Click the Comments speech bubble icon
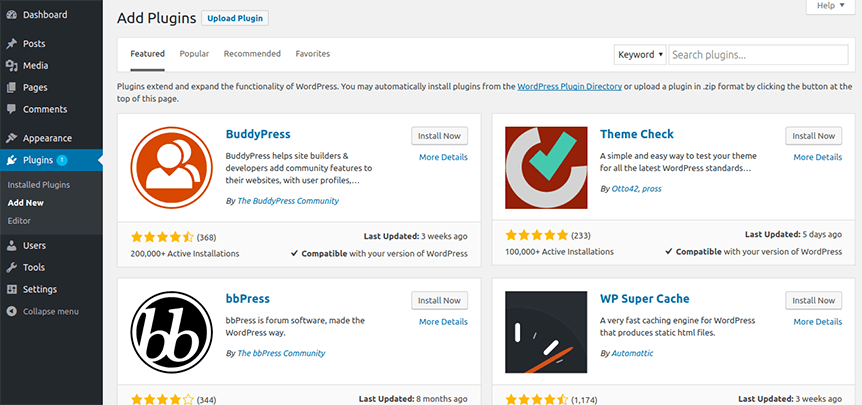The width and height of the screenshot is (862, 405). pos(12,109)
